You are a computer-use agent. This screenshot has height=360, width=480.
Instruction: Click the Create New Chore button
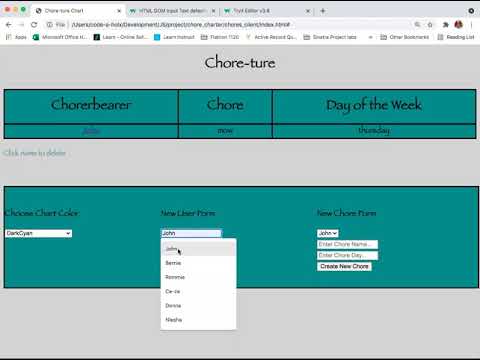[x=344, y=266]
